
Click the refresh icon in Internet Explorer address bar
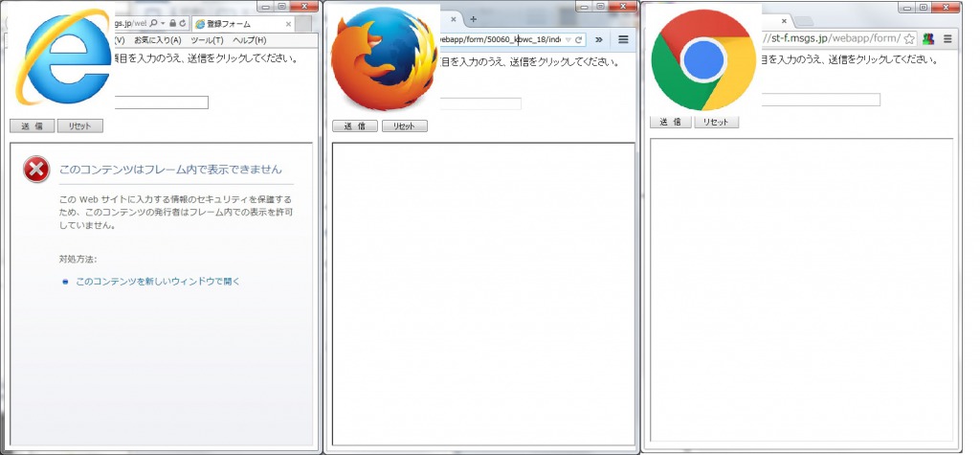click(182, 23)
